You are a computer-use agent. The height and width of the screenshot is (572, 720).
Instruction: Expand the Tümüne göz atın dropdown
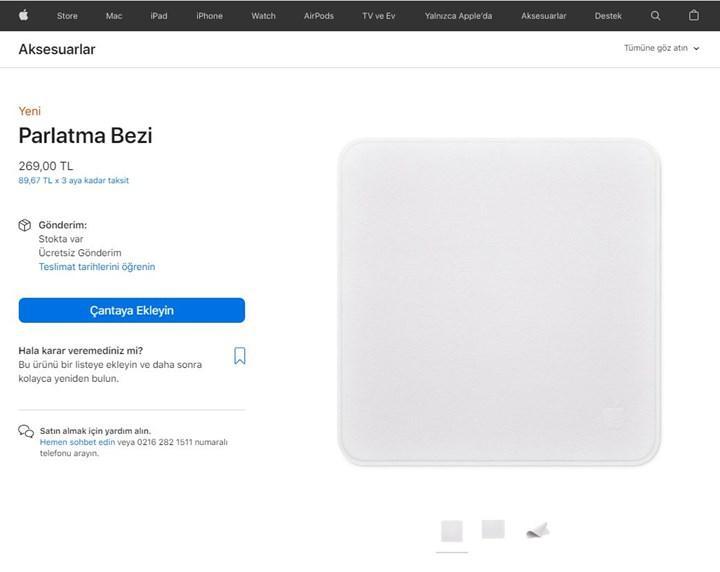tap(661, 48)
